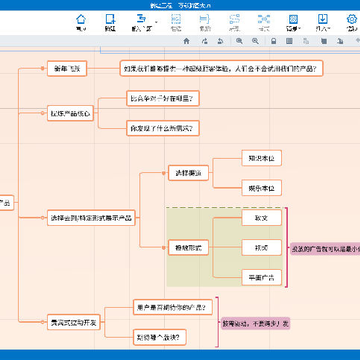The height and width of the screenshot is (360, 360).
Task: Select the middle subtopic between '软文' and '平面广告'
Action: tap(262, 248)
